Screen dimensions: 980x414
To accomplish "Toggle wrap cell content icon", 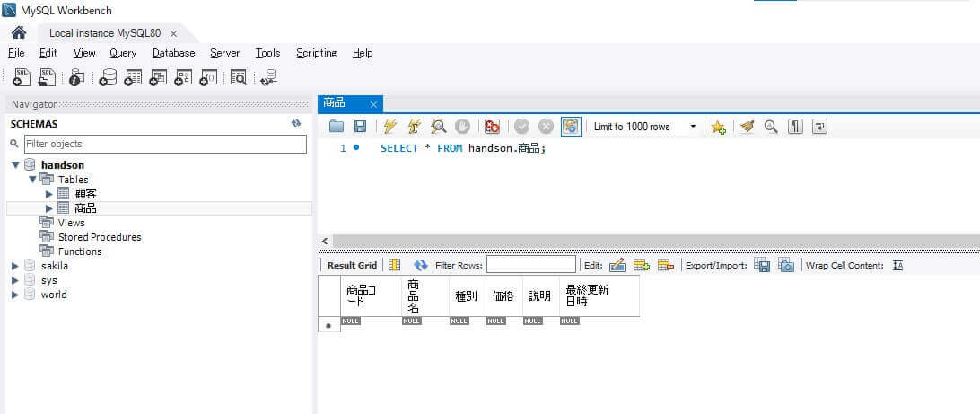I will pos(898,265).
